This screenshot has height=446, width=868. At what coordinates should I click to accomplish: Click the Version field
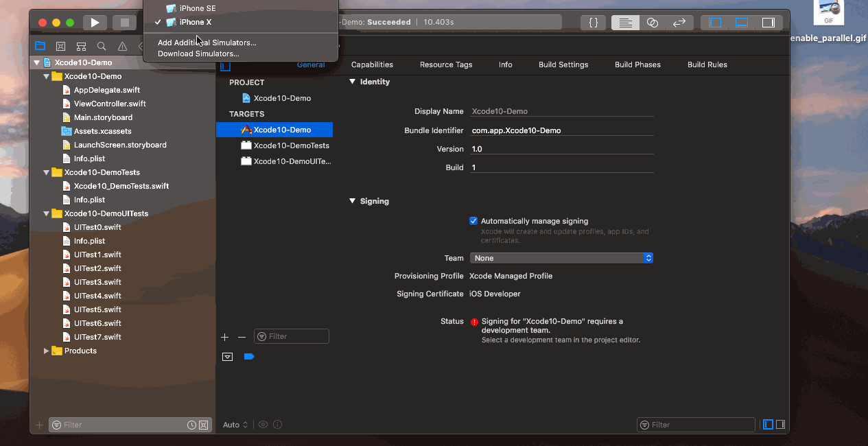click(x=561, y=149)
